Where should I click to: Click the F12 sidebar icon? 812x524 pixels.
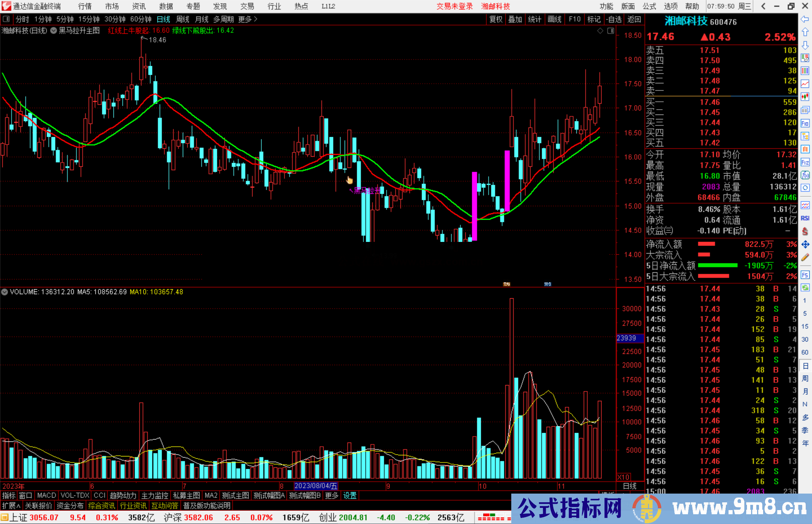coord(805,162)
